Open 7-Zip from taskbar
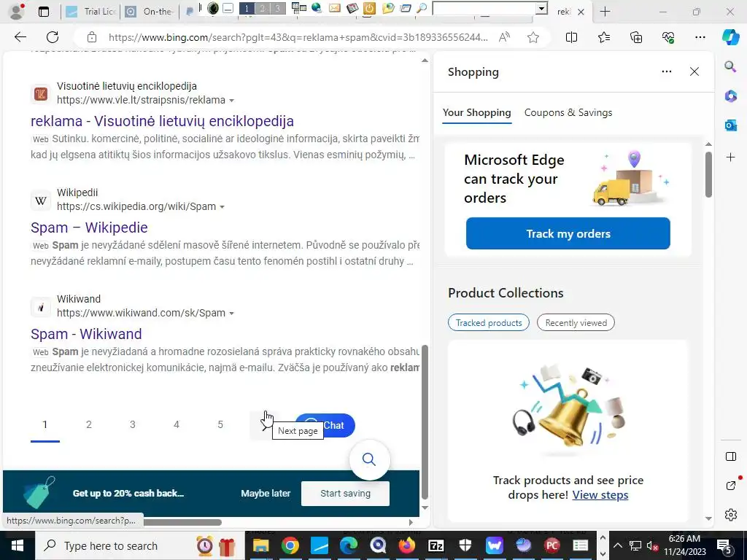The width and height of the screenshot is (747, 560). coord(436,545)
